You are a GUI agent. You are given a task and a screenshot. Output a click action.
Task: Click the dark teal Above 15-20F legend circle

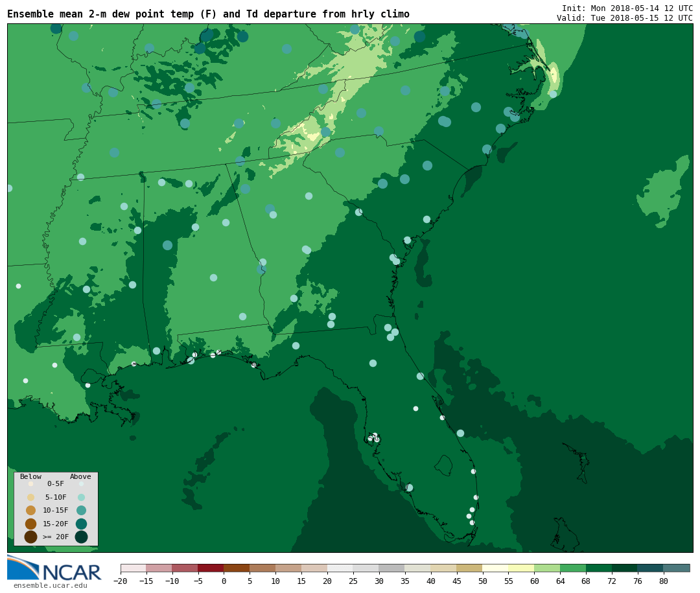[81, 524]
